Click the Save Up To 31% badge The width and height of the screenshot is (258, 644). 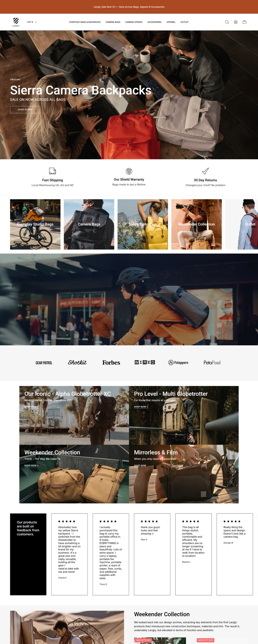pos(143,640)
